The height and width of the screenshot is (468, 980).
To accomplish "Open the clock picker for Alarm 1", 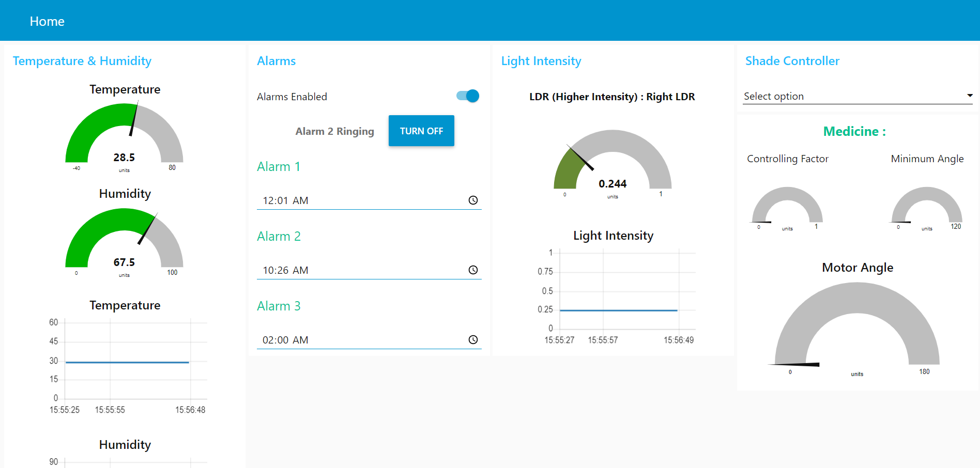I will click(x=473, y=200).
